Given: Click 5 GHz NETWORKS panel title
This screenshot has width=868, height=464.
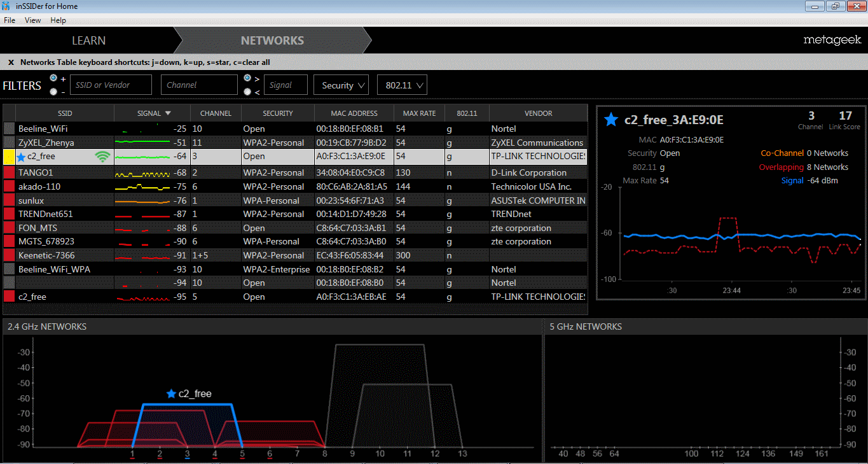Looking at the screenshot, I should click(x=585, y=327).
